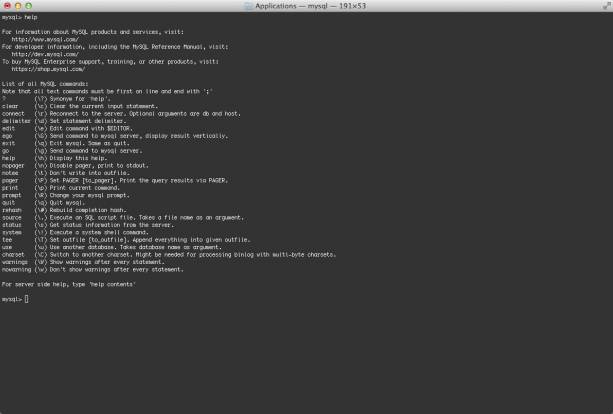Viewport: 613px width, 414px height.
Task: Click the line mentioning the MySQL Reference Manual
Action: [x=115, y=47]
